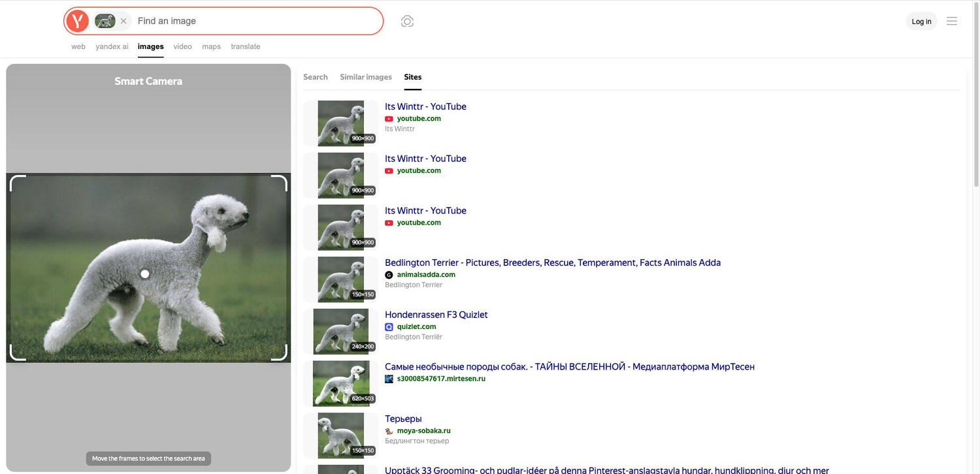
Task: Click the center point of the crop frame
Action: tap(145, 274)
